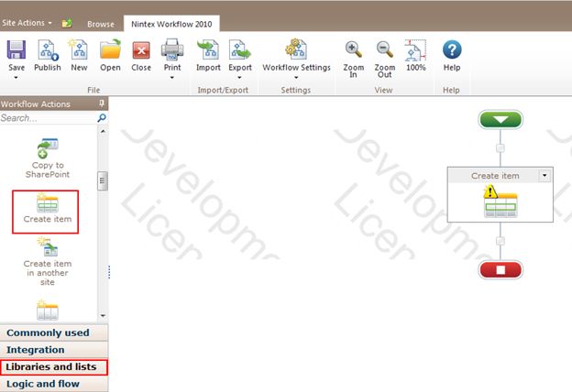The image size is (572, 392).
Task: Click the actions list scrollbar thumb
Action: [x=103, y=180]
